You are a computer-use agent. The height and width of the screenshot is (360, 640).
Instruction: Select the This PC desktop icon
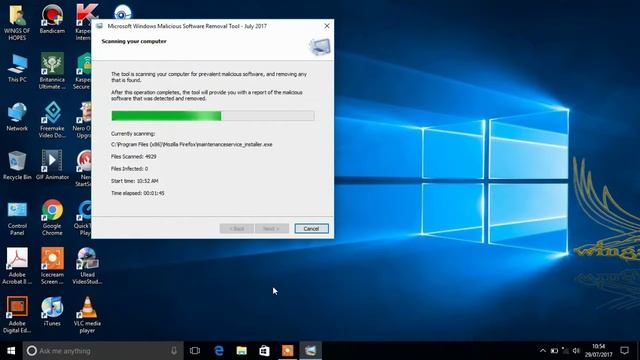pyautogui.click(x=17, y=68)
